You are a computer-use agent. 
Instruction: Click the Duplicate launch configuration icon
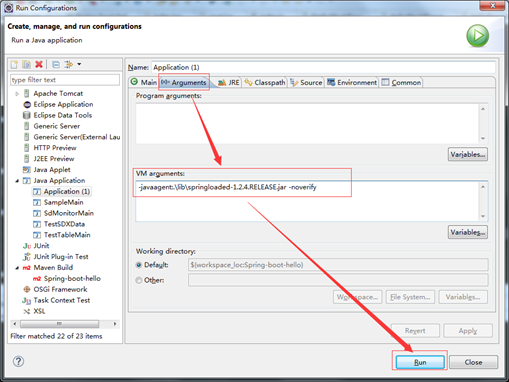26,64
